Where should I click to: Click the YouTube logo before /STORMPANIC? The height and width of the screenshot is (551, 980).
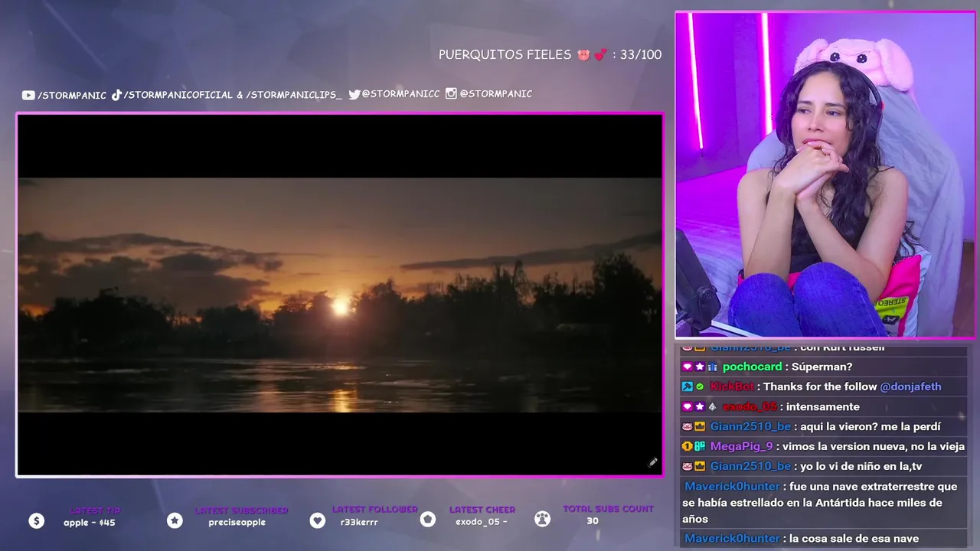click(28, 95)
